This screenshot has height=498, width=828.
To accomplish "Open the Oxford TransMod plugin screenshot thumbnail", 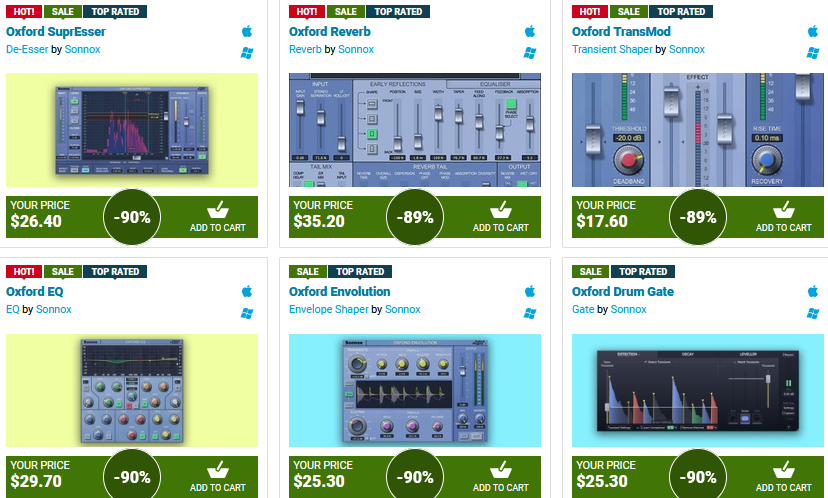I will 698,130.
